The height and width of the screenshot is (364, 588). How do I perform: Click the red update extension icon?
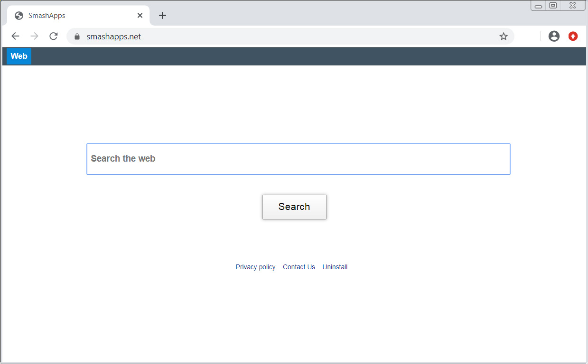(x=573, y=36)
